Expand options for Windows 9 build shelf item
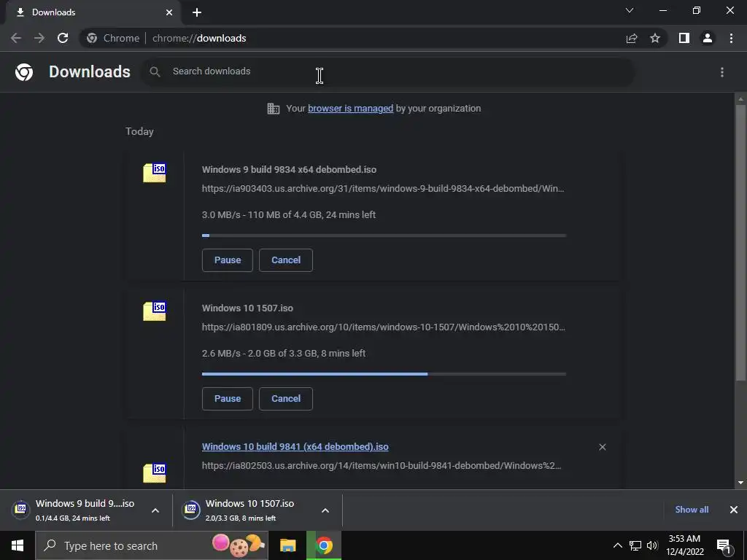 tap(155, 510)
